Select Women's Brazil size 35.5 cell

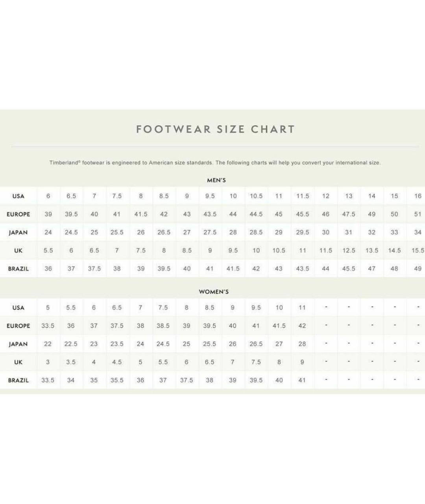[117, 380]
